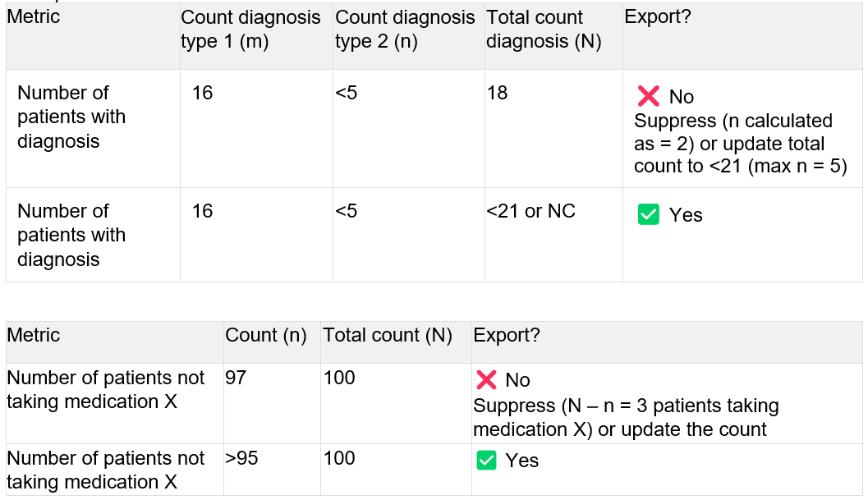Click the green checkmark in the '>95' count row
Viewport: 868px width, 500px height.
487,461
